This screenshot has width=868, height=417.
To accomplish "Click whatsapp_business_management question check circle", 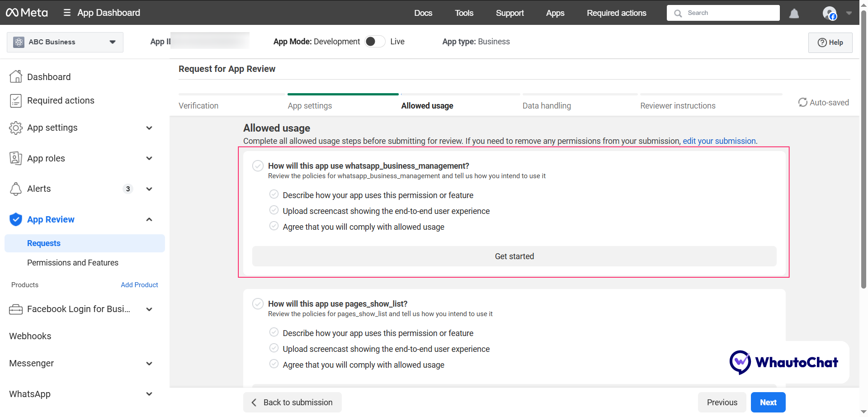I will pos(258,166).
